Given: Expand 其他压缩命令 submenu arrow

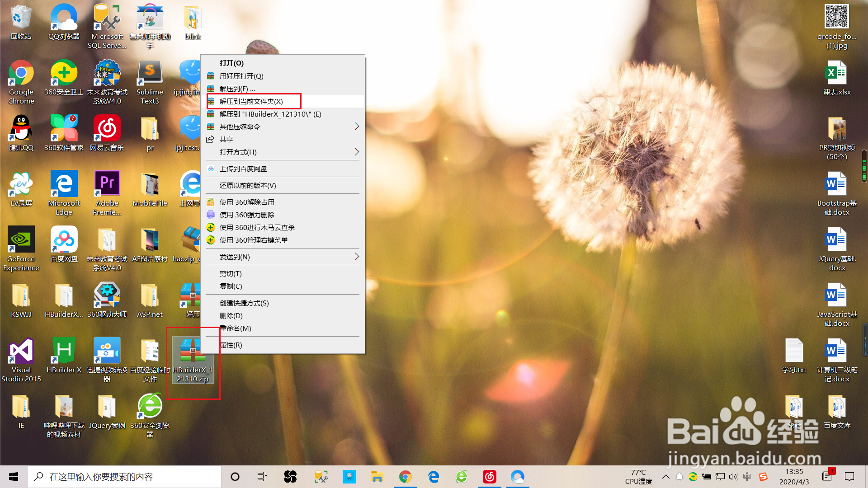Looking at the screenshot, I should tap(357, 127).
